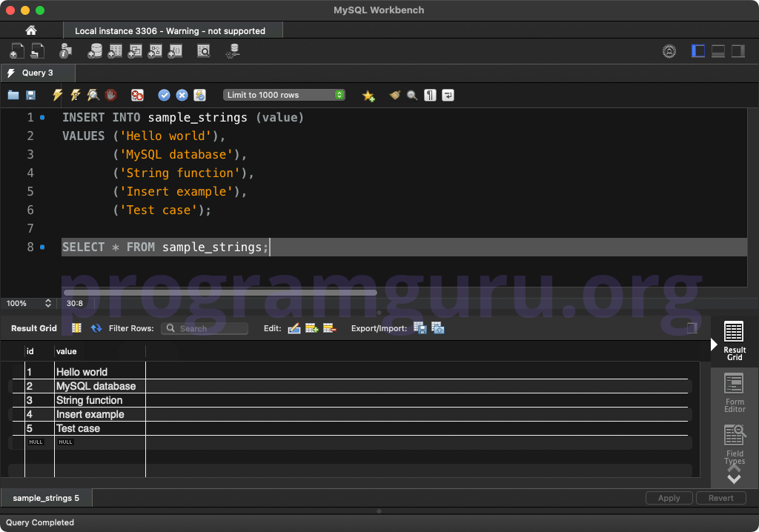
Task: Search table data icon
Action: [x=204, y=51]
